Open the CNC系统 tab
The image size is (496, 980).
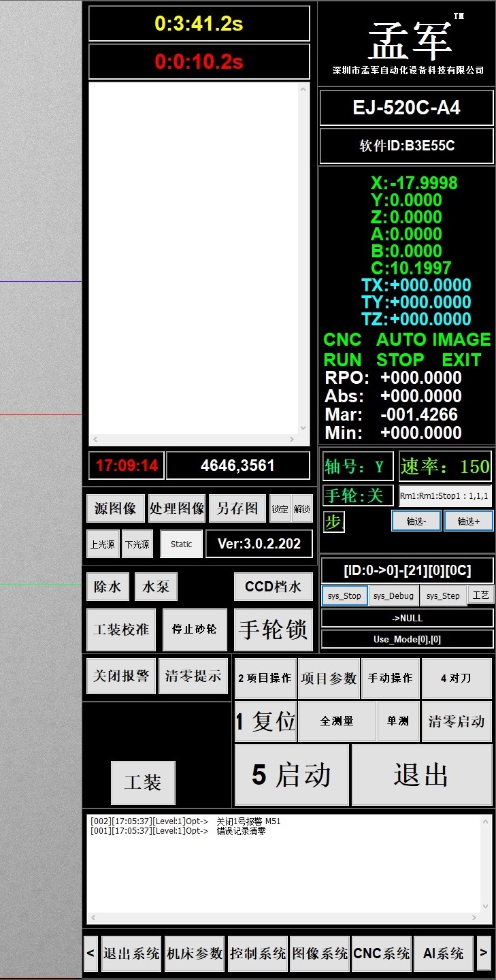(x=382, y=953)
